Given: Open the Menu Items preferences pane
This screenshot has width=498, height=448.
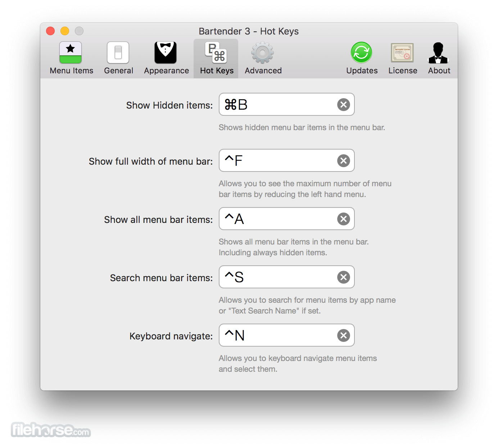Looking at the screenshot, I should tap(71, 58).
